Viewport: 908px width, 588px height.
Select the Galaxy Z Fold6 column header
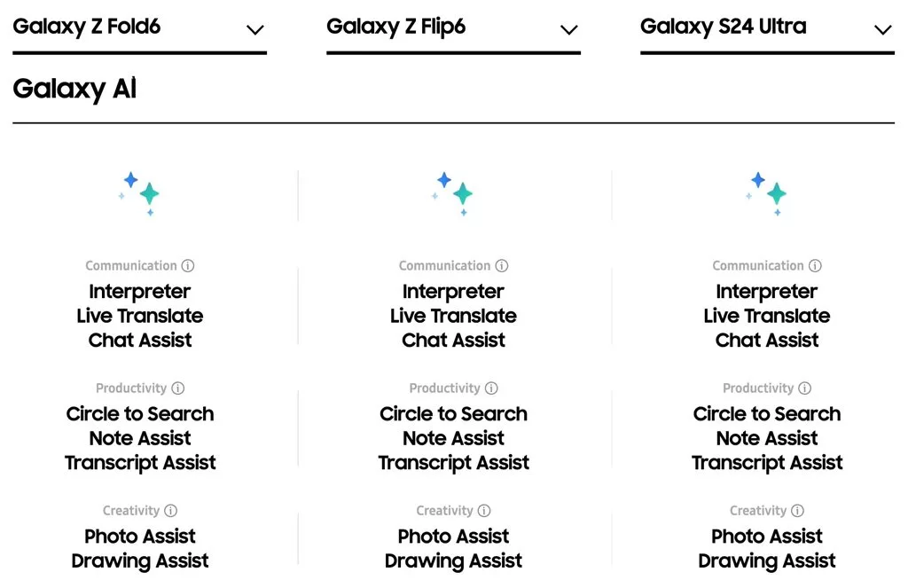[x=87, y=27]
